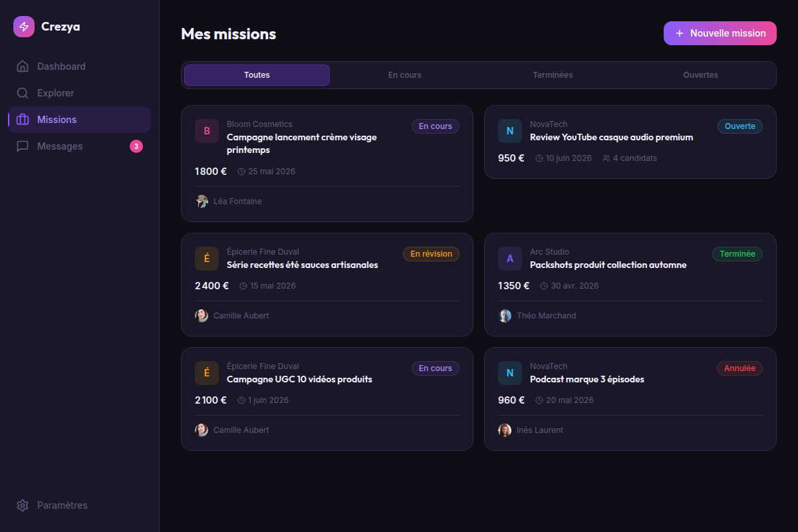Screen dimensions: 798x532
Task: Click NovaTech N logo on YouTube review card
Action: point(510,131)
